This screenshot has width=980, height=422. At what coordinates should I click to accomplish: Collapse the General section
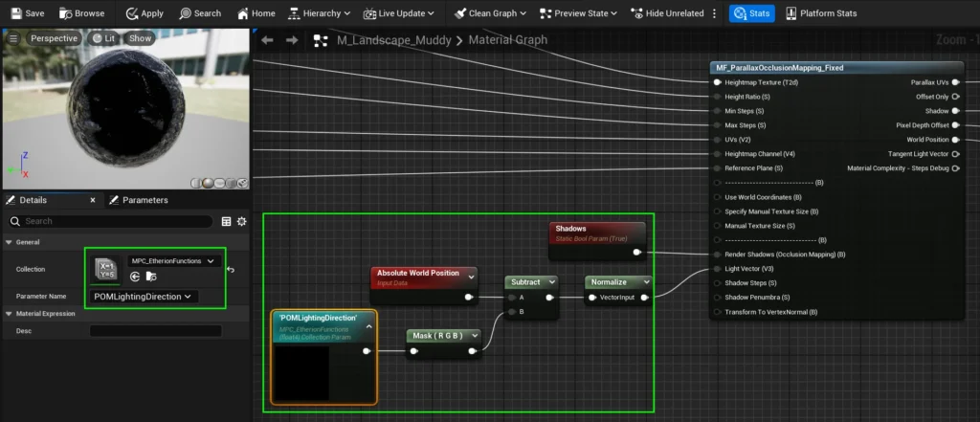click(9, 242)
